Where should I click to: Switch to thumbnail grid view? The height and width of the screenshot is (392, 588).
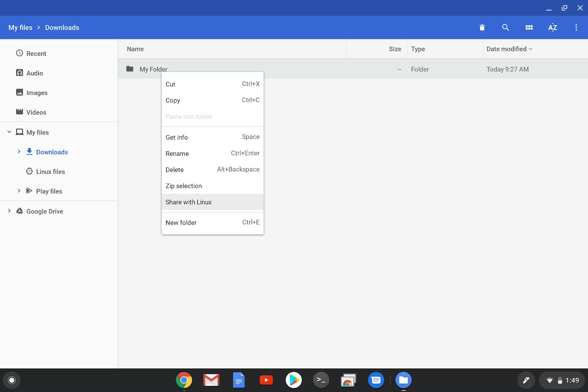pyautogui.click(x=529, y=27)
